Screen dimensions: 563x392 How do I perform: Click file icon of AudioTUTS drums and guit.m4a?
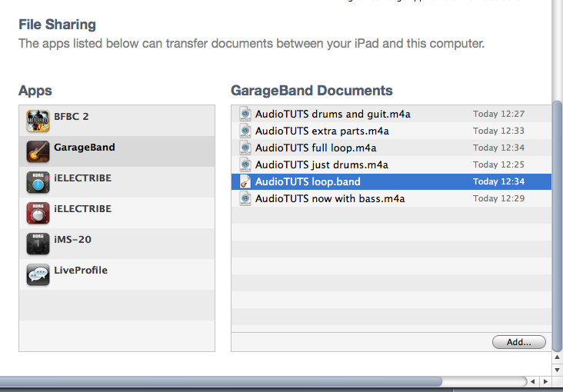pyautogui.click(x=245, y=114)
